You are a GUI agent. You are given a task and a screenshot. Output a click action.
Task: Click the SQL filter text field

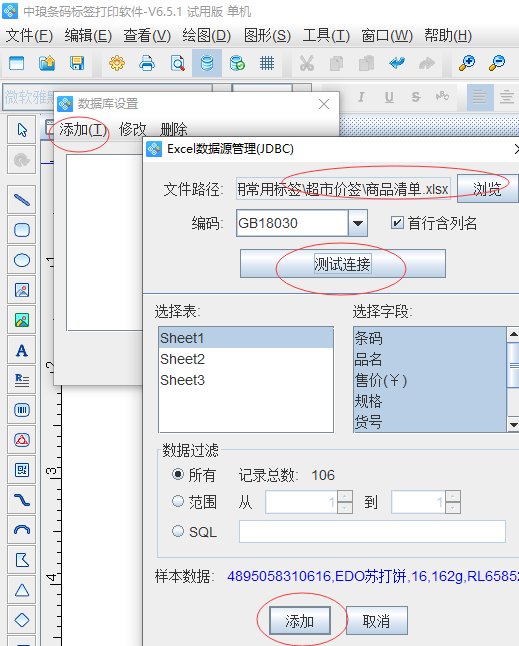pos(372,531)
